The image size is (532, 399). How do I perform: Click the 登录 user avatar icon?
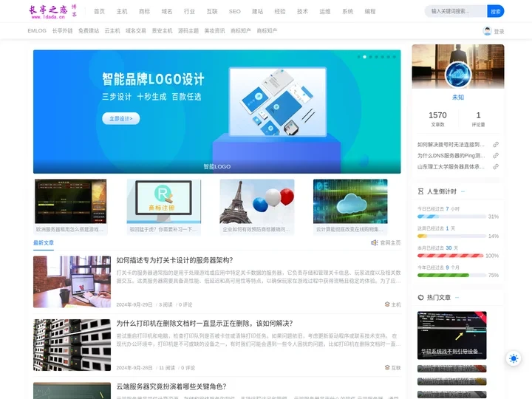pos(487,31)
